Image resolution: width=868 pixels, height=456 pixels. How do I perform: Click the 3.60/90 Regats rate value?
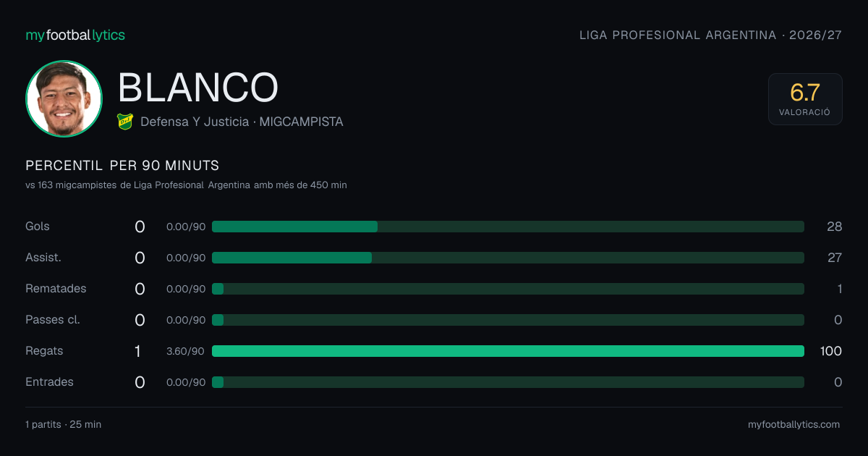click(185, 351)
